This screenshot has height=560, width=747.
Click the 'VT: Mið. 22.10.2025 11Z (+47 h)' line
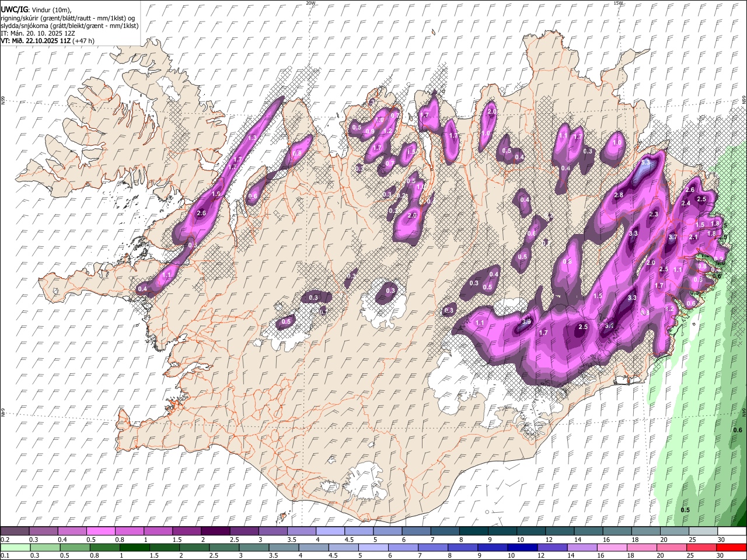click(x=47, y=41)
